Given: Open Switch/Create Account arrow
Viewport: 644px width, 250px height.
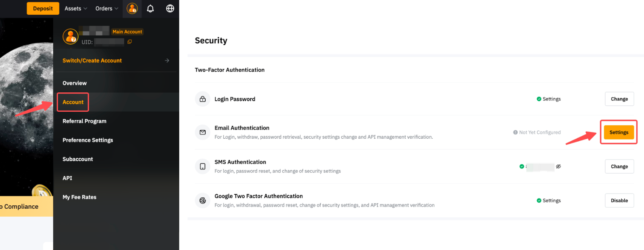Looking at the screenshot, I should point(167,61).
